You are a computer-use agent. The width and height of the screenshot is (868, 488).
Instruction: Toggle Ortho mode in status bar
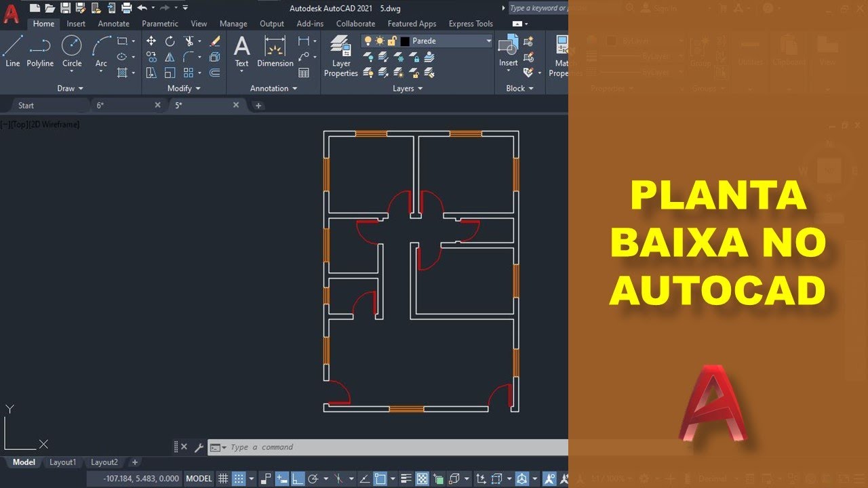pos(297,479)
